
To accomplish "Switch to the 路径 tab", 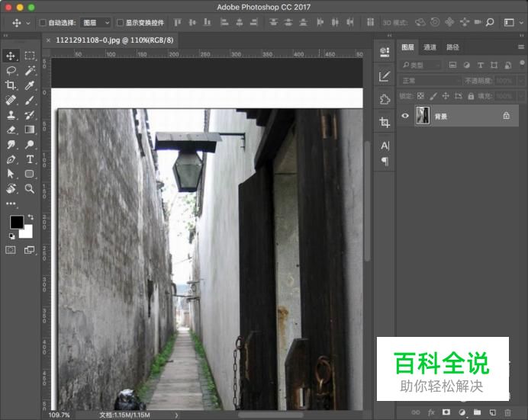I will 452,47.
